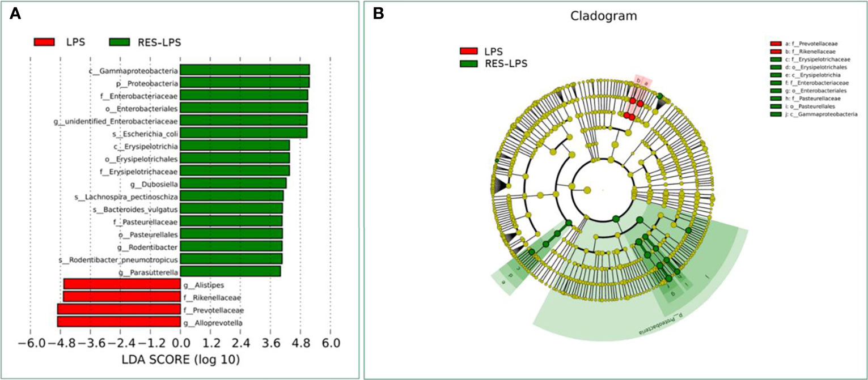Click the 2.4 axis tick label
Viewport: 868px width, 380px height.
(x=240, y=343)
